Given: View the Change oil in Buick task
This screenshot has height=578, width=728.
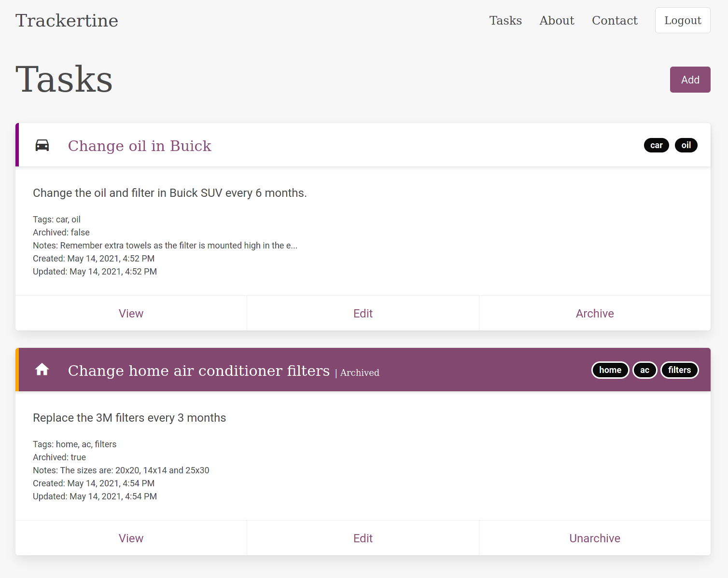Looking at the screenshot, I should coord(131,314).
